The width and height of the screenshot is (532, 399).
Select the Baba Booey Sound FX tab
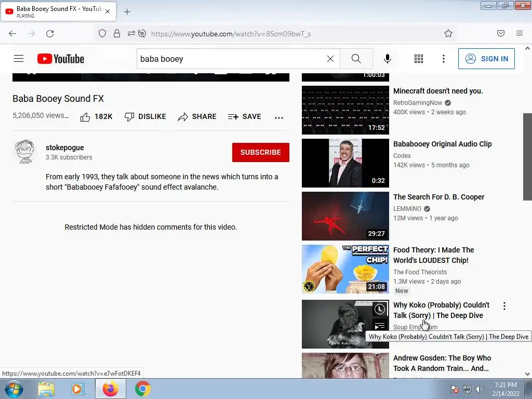pyautogui.click(x=58, y=11)
